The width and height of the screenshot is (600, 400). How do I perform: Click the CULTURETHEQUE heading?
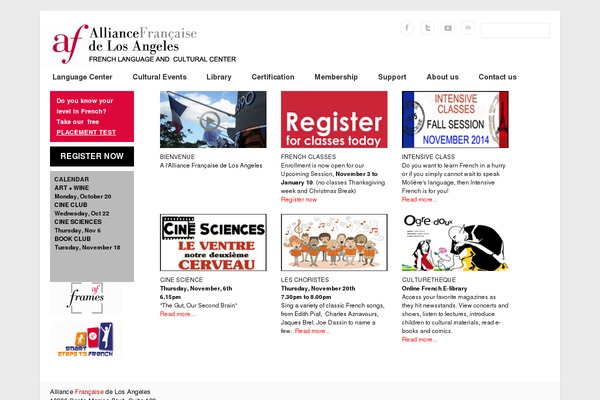pyautogui.click(x=429, y=279)
